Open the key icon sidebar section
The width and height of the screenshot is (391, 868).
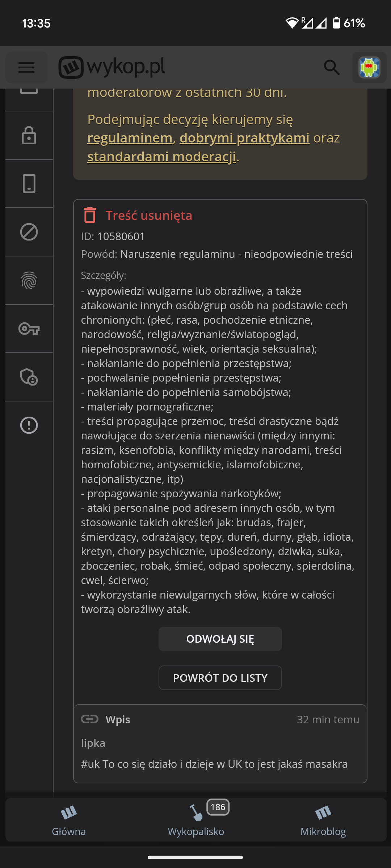coord(29,329)
